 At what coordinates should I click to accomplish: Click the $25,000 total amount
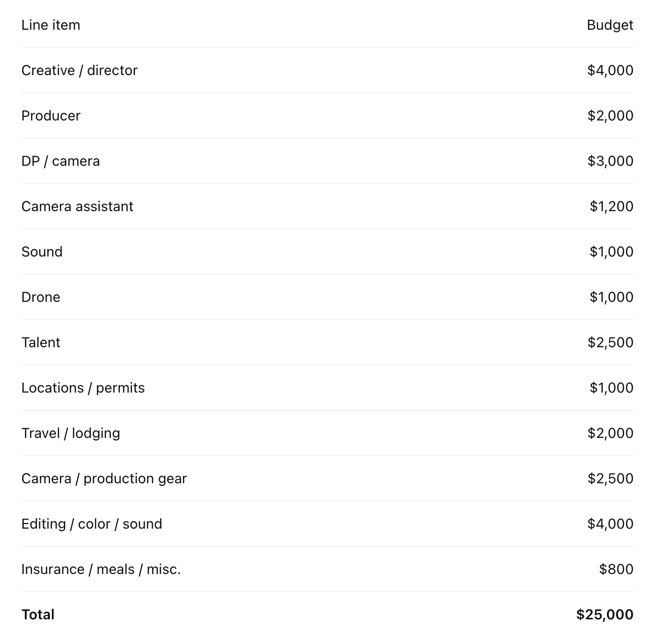click(x=605, y=615)
